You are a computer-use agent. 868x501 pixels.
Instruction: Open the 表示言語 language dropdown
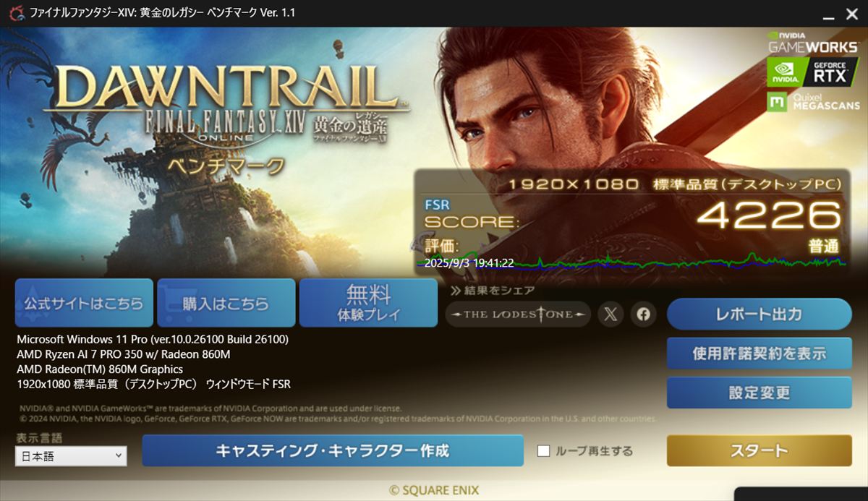point(71,456)
